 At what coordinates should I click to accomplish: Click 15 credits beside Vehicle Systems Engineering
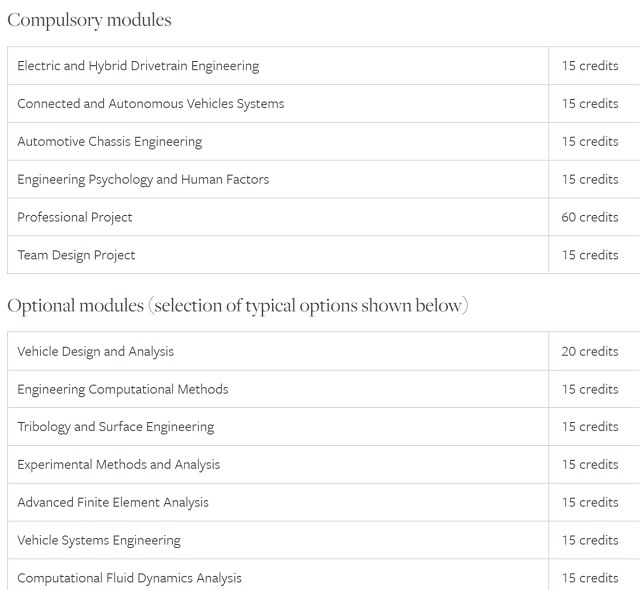(x=590, y=540)
